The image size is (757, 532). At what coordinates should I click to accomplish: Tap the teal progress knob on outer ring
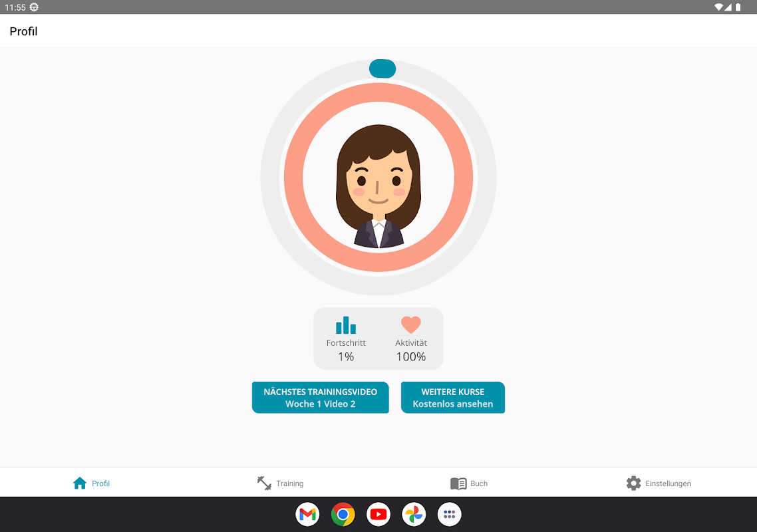(x=382, y=68)
